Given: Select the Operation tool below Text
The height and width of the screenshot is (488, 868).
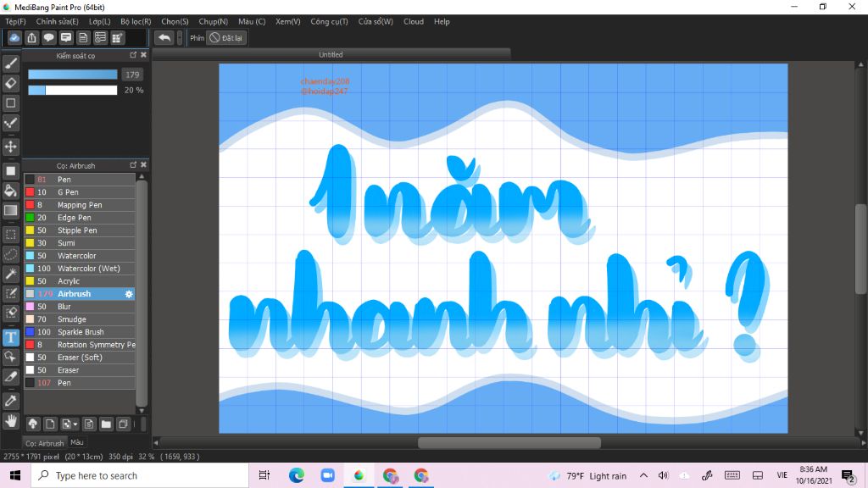Looking at the screenshot, I should (10, 357).
